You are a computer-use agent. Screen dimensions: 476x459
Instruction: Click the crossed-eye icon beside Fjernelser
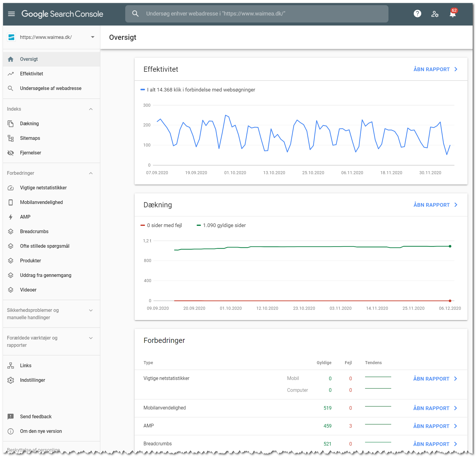point(11,153)
